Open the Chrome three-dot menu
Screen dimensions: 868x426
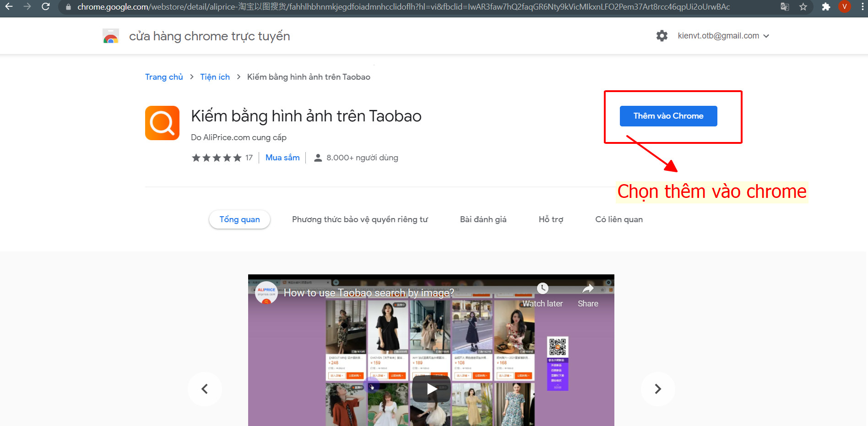tap(863, 7)
